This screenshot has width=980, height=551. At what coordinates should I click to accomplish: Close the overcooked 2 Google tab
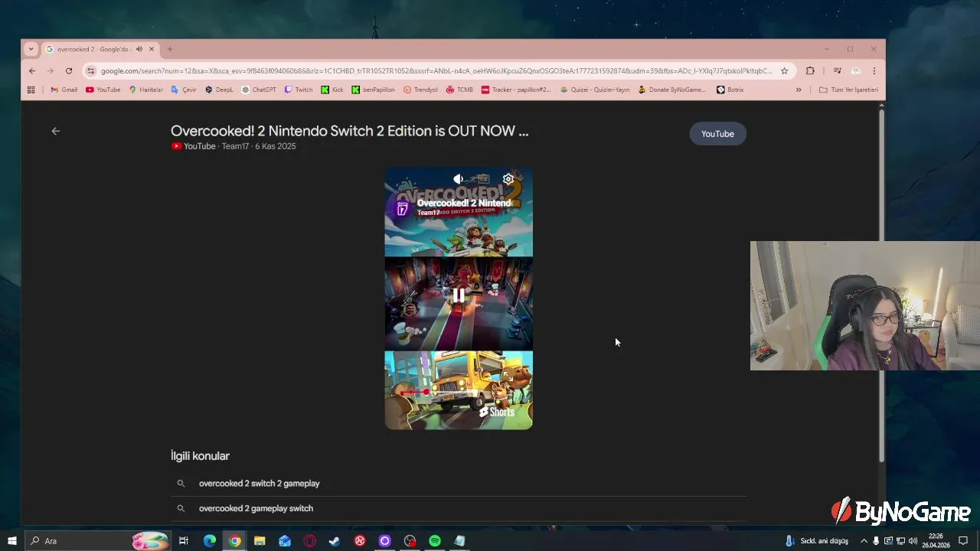[x=152, y=49]
